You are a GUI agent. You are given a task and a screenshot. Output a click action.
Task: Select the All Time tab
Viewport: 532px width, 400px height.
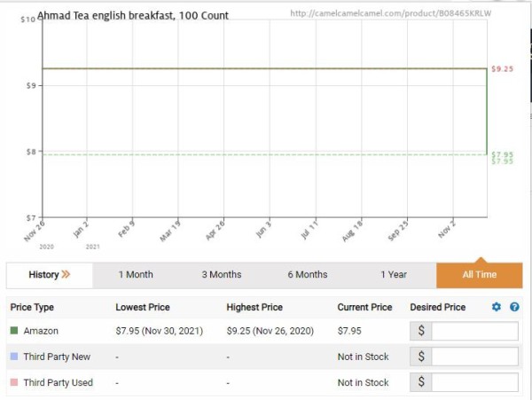pos(479,275)
